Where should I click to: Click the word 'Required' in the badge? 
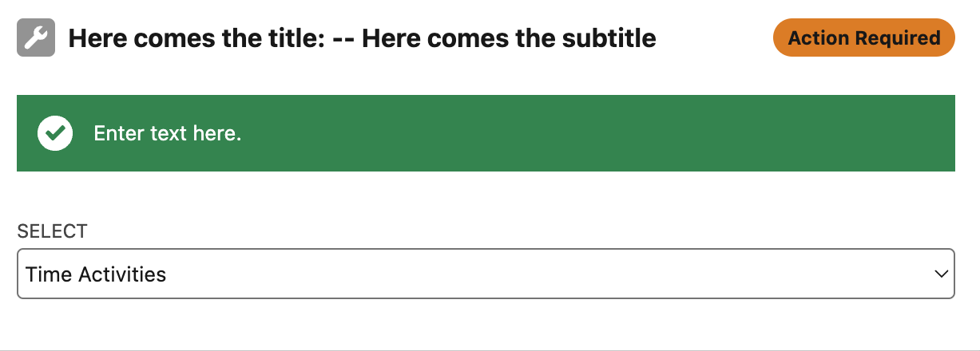coord(898,37)
